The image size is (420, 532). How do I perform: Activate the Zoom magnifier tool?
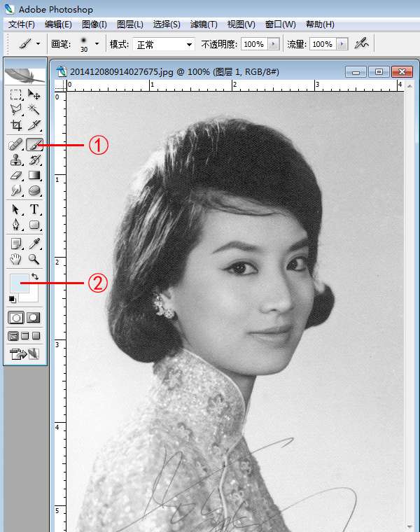tap(34, 259)
